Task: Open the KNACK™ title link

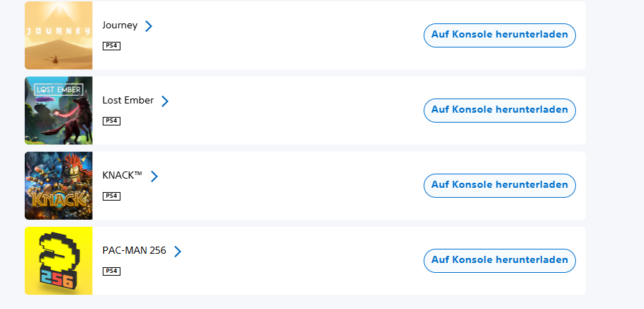Action: (x=123, y=176)
